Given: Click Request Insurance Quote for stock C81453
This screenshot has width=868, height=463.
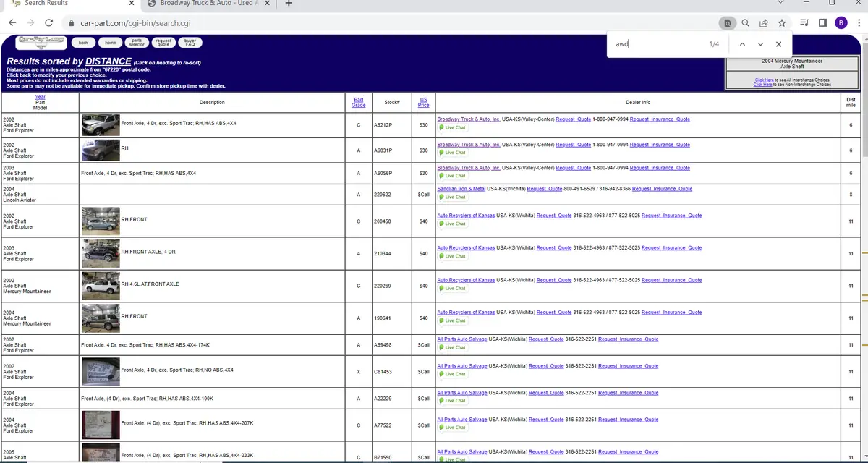Looking at the screenshot, I should click(628, 366).
